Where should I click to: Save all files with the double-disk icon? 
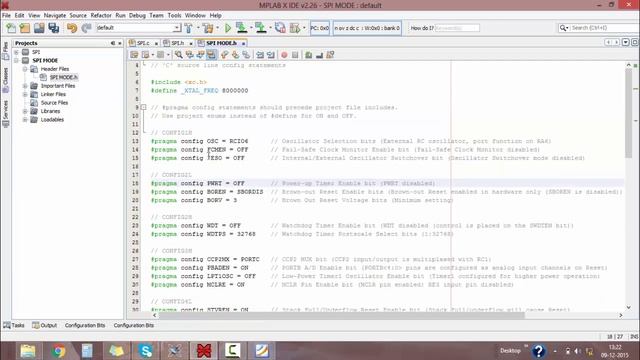coord(53,28)
